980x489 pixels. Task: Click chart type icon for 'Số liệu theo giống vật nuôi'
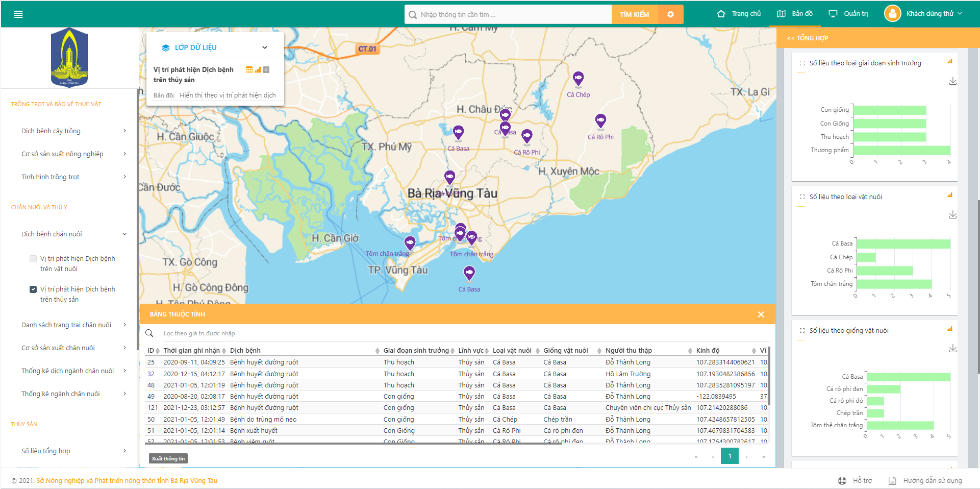950,329
